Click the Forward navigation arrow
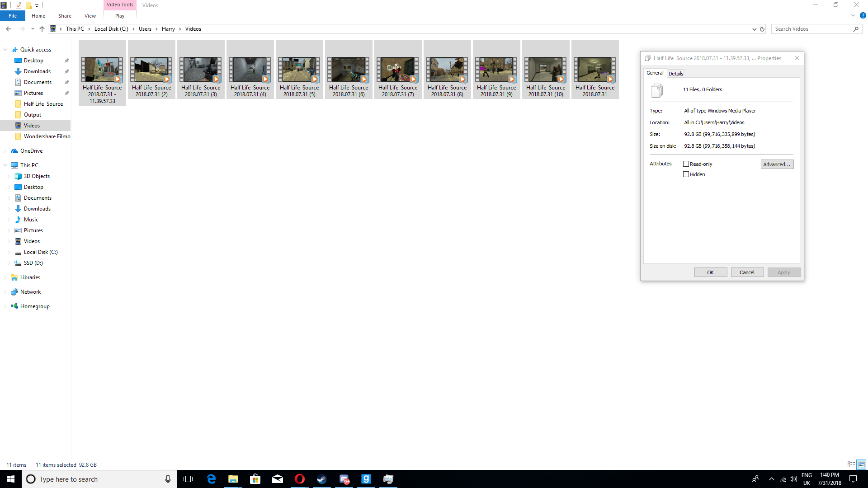The image size is (868, 488). [22, 29]
